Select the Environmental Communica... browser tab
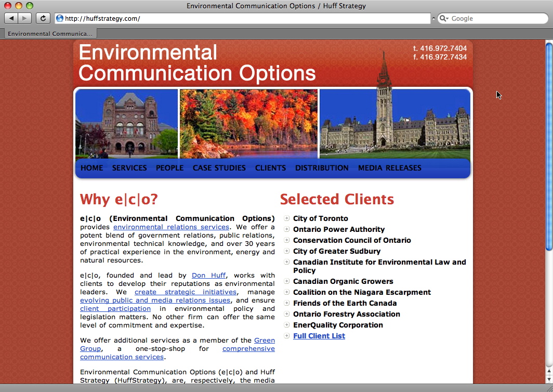Screen dimensions: 553x392 tap(49, 33)
